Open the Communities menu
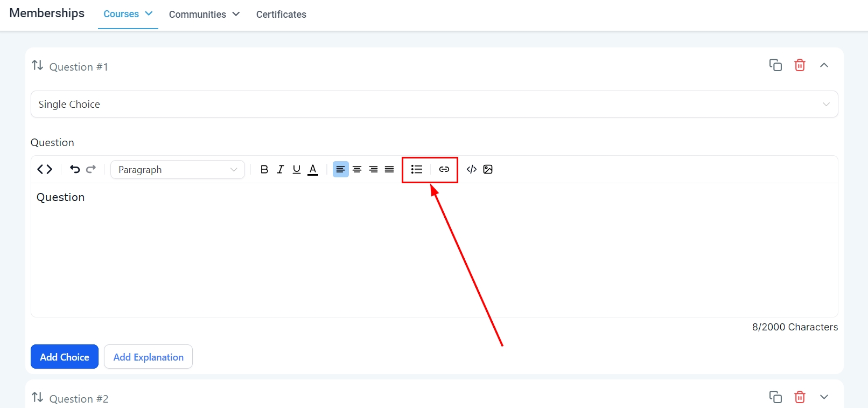The image size is (868, 408). click(x=204, y=15)
